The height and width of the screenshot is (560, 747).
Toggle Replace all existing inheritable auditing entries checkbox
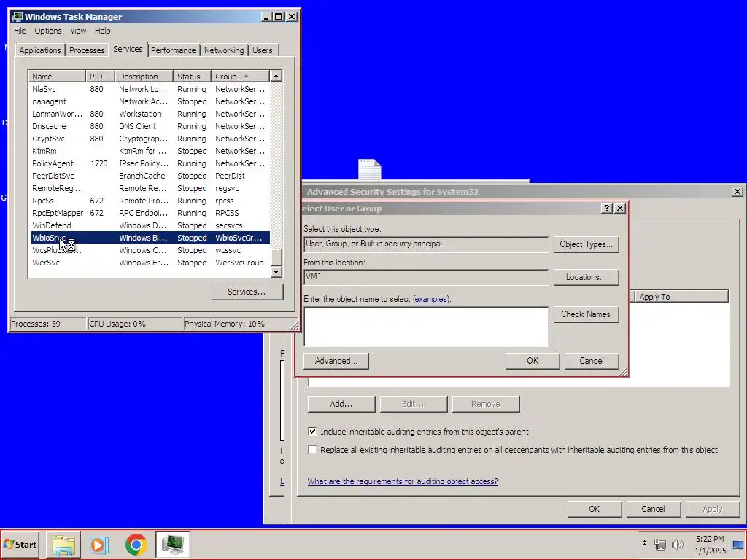[312, 449]
